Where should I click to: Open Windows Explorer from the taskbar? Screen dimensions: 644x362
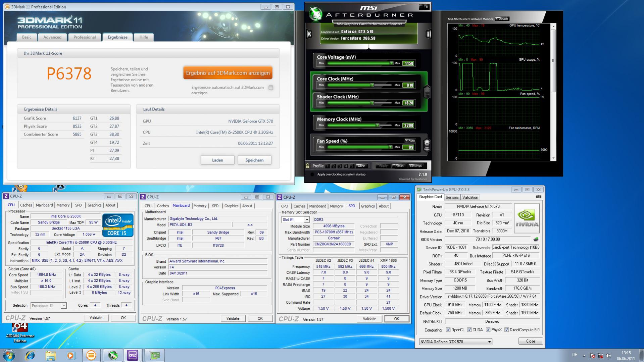click(x=50, y=355)
